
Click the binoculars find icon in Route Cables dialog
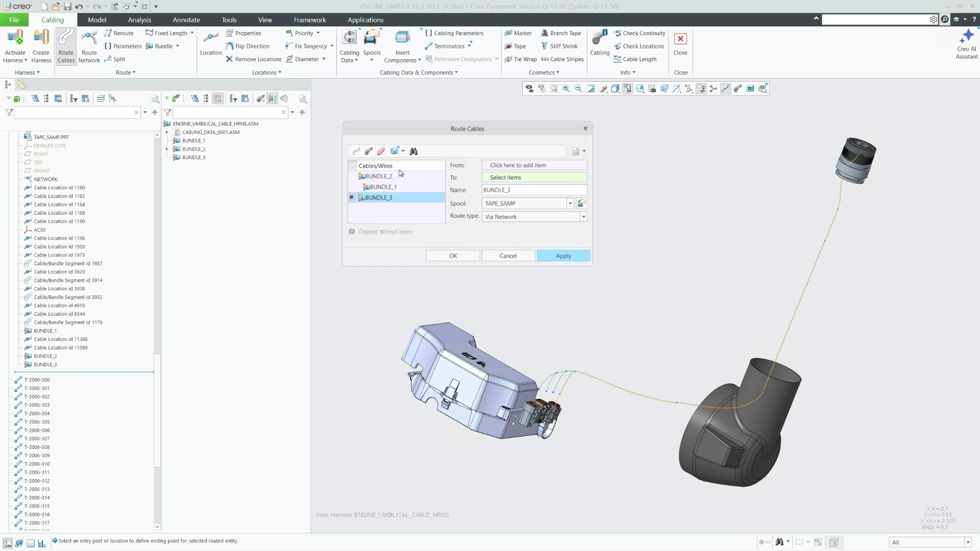coord(413,151)
